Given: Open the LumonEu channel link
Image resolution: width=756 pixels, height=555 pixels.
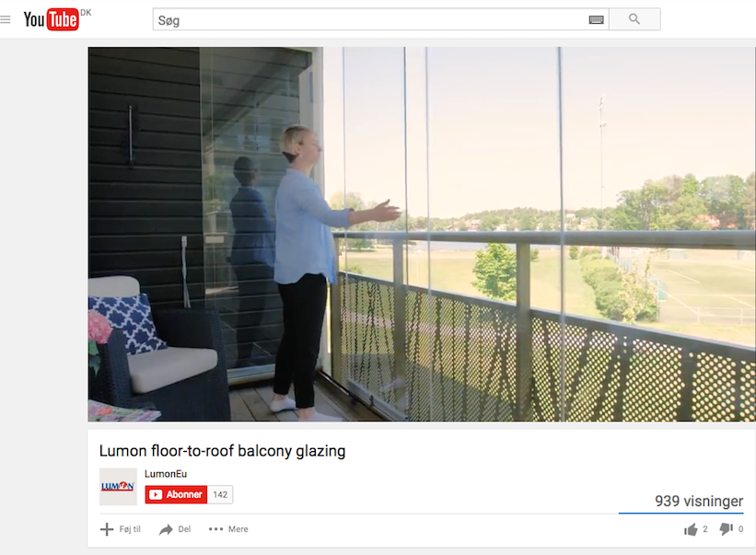Looking at the screenshot, I should click(166, 474).
